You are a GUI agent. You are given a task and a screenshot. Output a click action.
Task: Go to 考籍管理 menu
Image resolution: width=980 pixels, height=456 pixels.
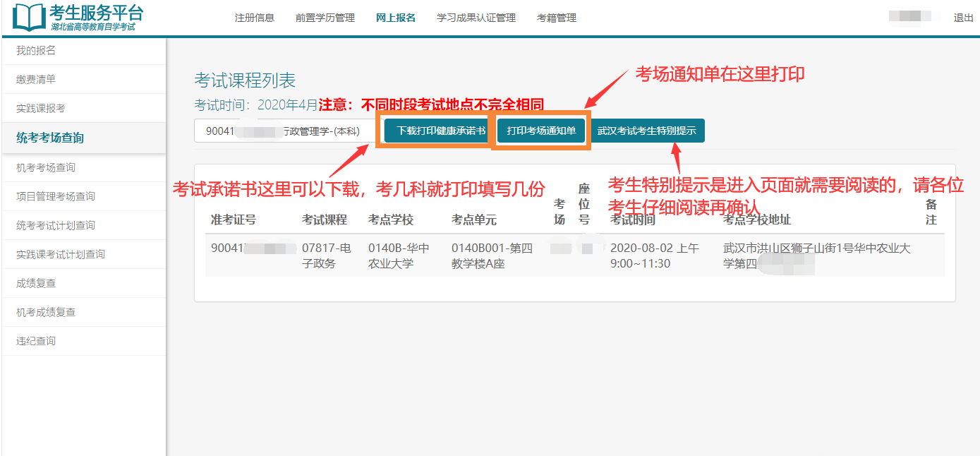tap(557, 18)
